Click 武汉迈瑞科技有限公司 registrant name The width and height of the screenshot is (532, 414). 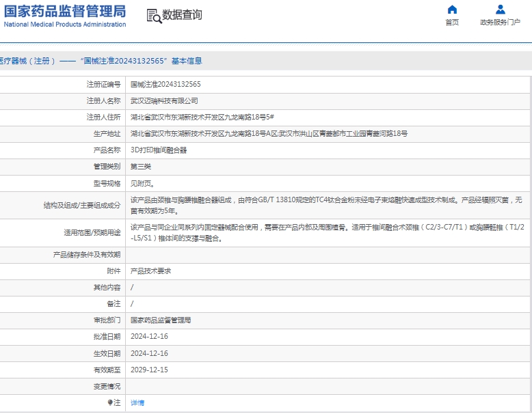(164, 100)
